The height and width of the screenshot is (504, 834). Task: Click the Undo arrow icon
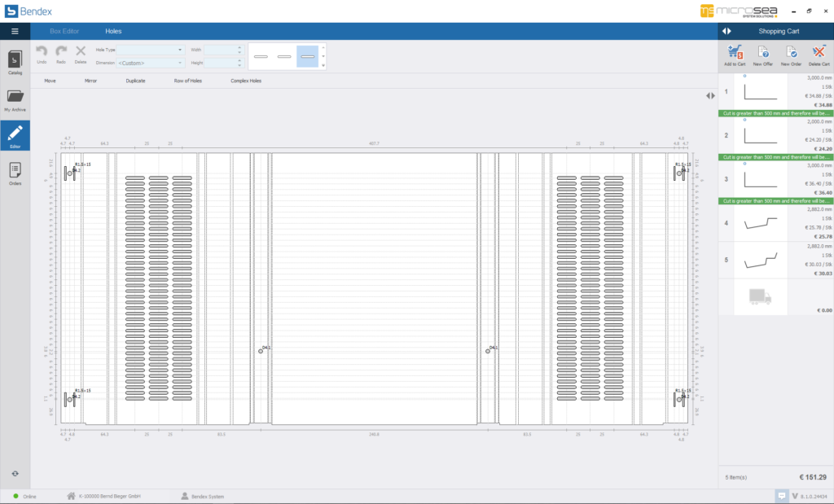tap(42, 52)
